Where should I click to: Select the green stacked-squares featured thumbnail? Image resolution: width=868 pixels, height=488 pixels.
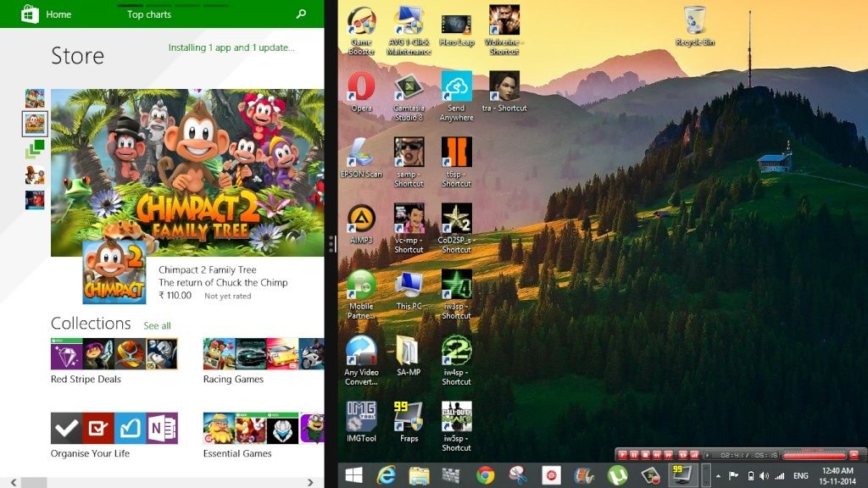tap(35, 149)
